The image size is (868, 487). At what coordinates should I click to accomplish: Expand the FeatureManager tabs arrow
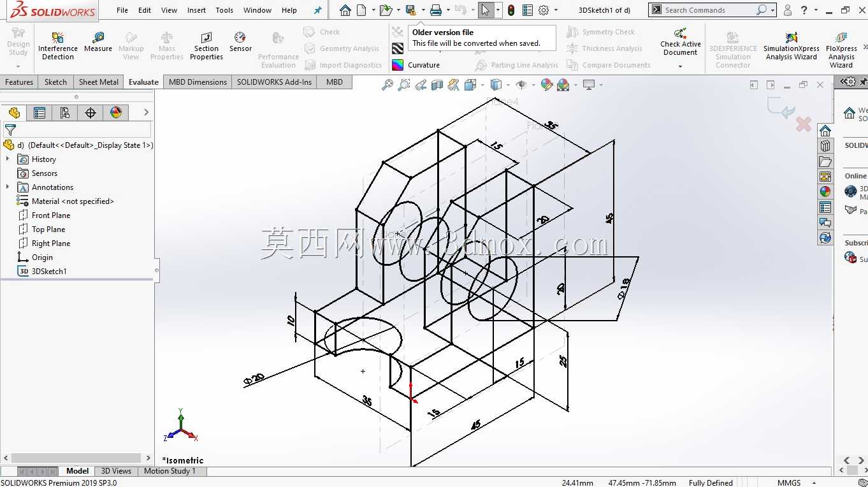146,113
